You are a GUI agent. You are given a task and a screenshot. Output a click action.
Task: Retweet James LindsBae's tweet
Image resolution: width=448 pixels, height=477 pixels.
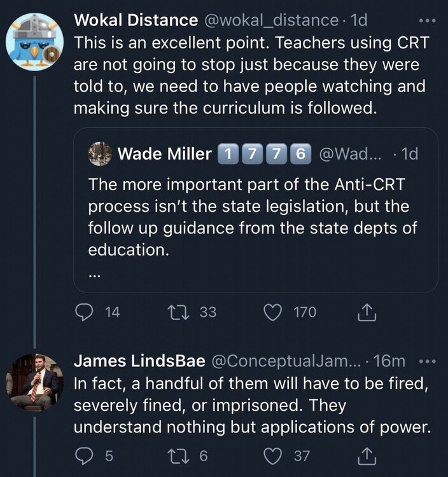tap(173, 454)
